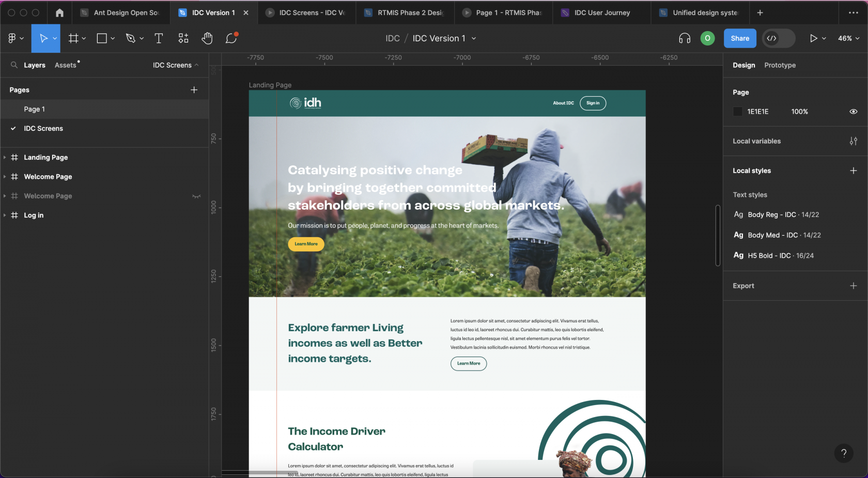Open the help question mark button
The width and height of the screenshot is (868, 478).
coord(843,453)
